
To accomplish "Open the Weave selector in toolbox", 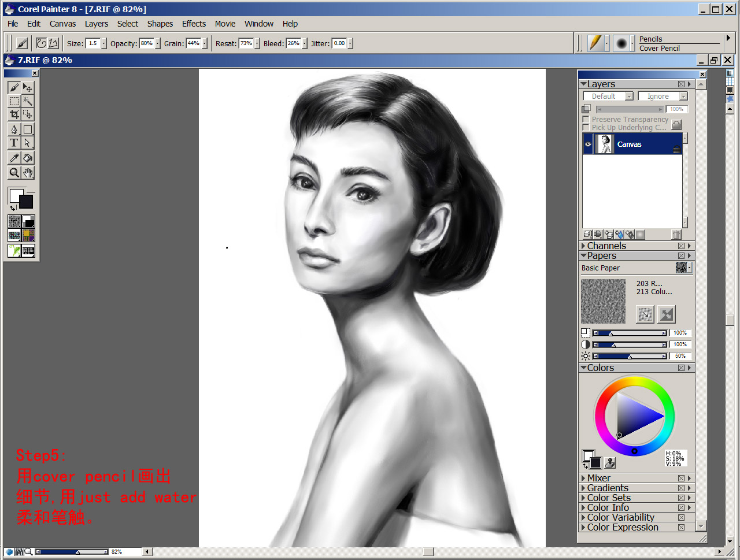I will pyautogui.click(x=28, y=235).
